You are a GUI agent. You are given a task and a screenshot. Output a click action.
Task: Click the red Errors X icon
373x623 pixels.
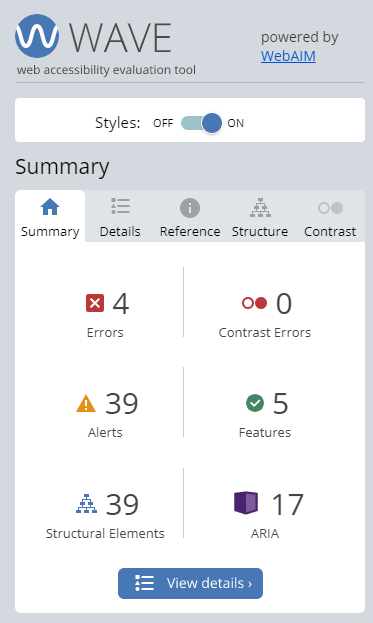pyautogui.click(x=95, y=304)
